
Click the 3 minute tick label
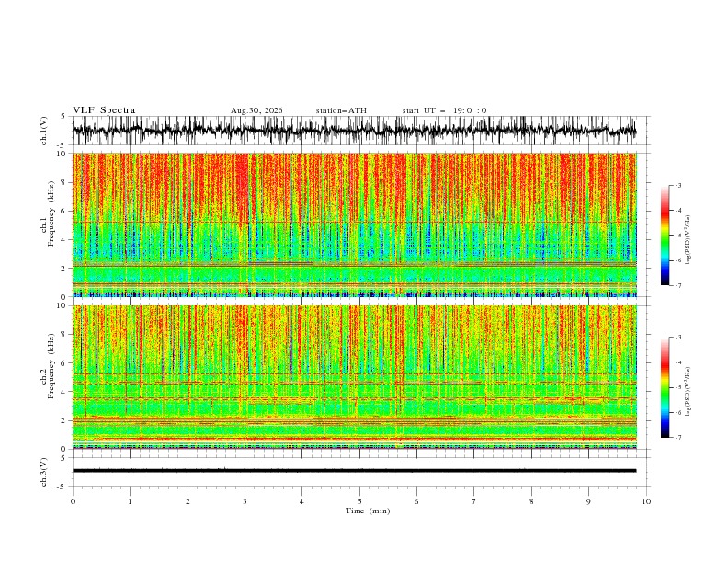(x=245, y=501)
